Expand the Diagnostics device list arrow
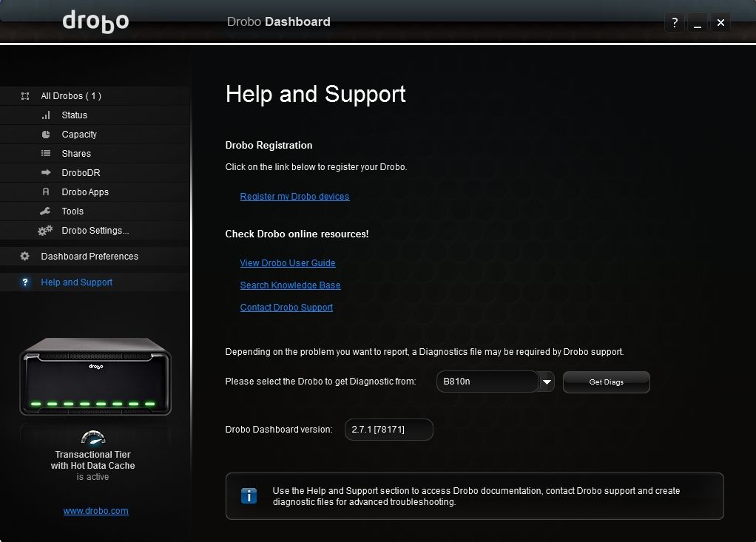The image size is (756, 542). pos(546,382)
